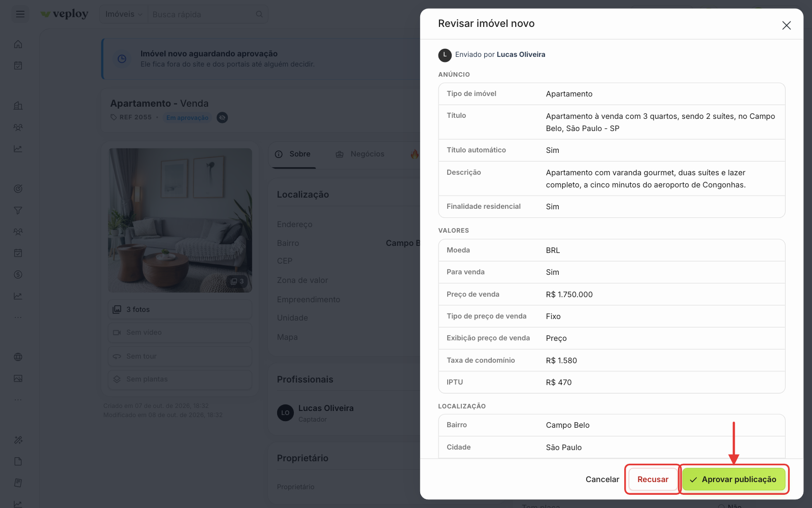Open the globe icon in the sidebar
This screenshot has width=812, height=508.
tap(18, 357)
